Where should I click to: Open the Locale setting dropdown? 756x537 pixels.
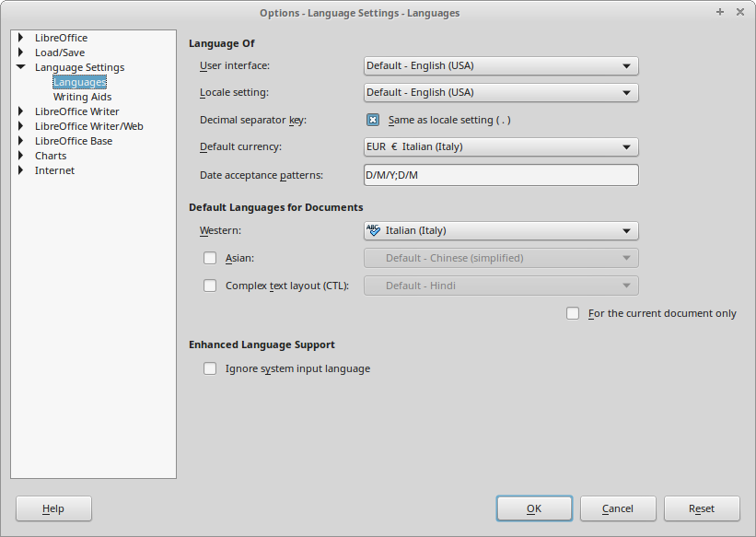tap(501, 92)
